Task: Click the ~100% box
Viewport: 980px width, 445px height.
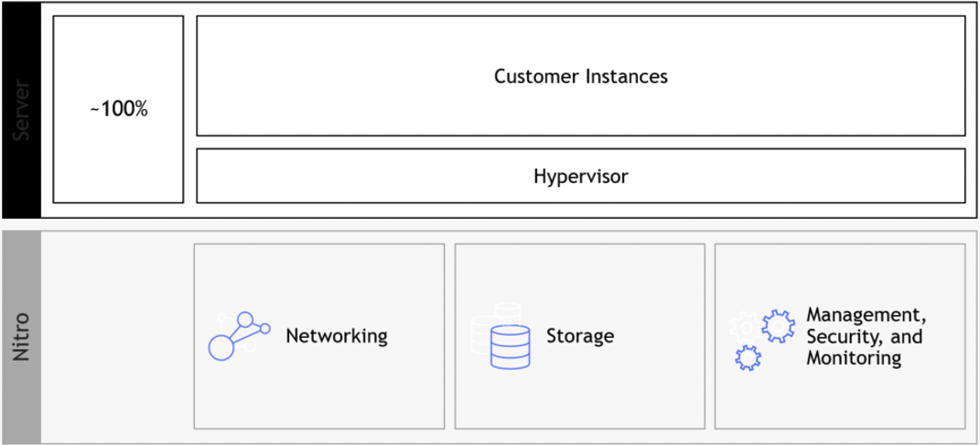Action: [118, 109]
